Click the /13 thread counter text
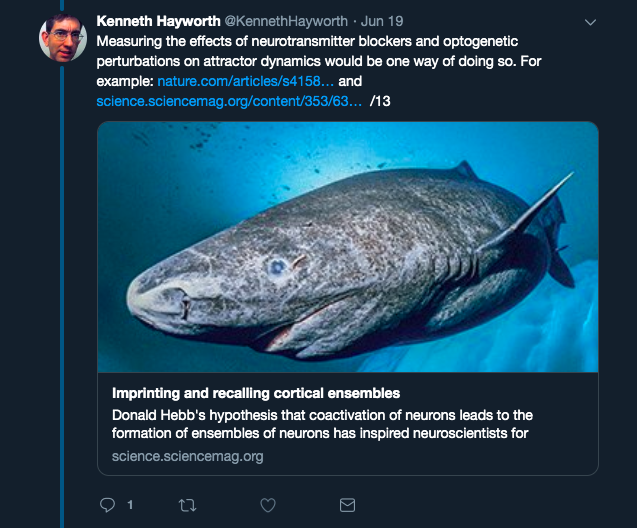The height and width of the screenshot is (528, 637). [x=380, y=101]
